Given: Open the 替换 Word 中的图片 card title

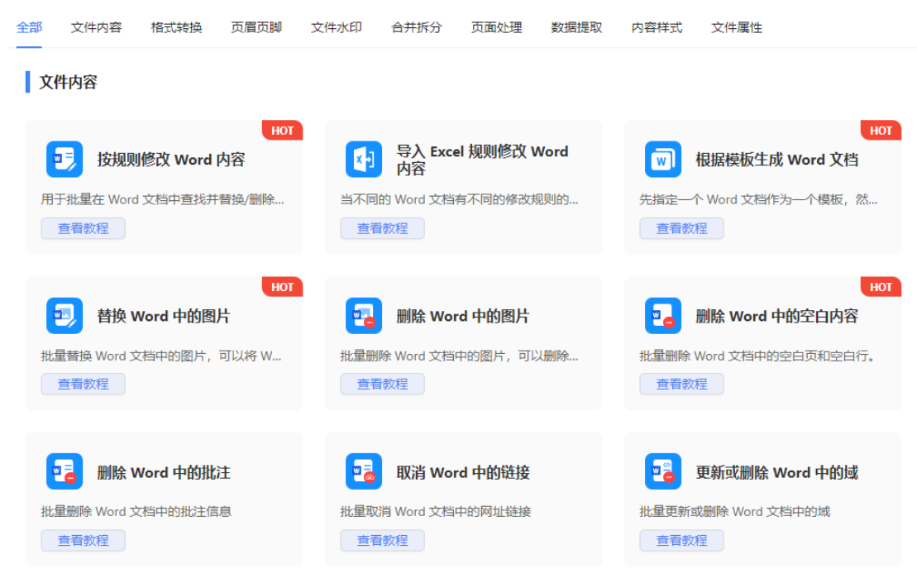Looking at the screenshot, I should (164, 316).
